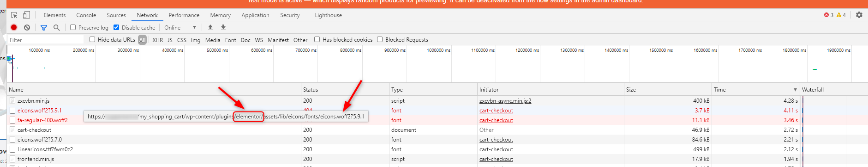Open network search magnifier icon
The image size is (868, 167).
coord(57,28)
